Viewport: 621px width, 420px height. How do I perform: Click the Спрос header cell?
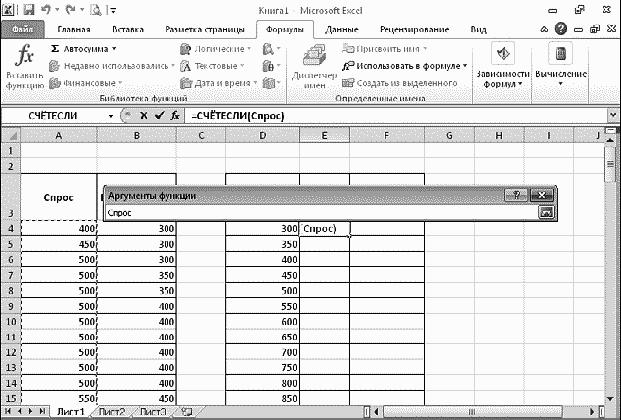pyautogui.click(x=59, y=197)
